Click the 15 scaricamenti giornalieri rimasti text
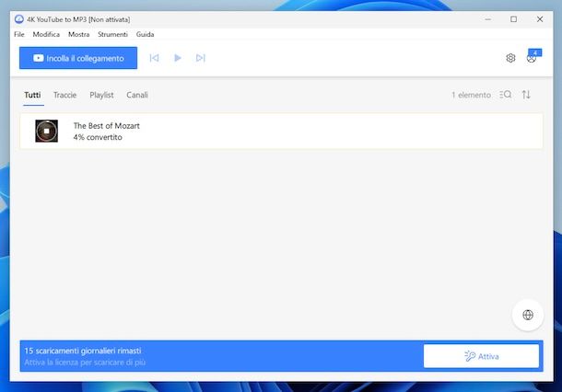Image resolution: width=562 pixels, height=392 pixels. (x=83, y=351)
